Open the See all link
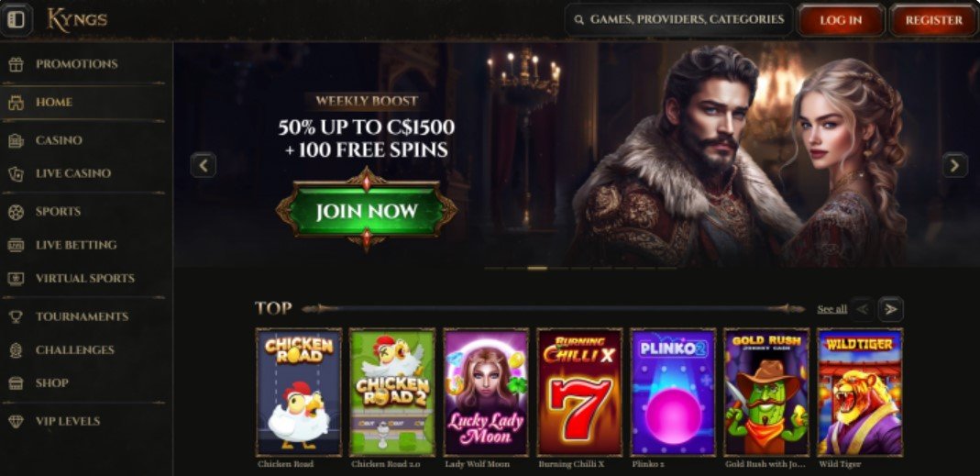 pyautogui.click(x=831, y=309)
